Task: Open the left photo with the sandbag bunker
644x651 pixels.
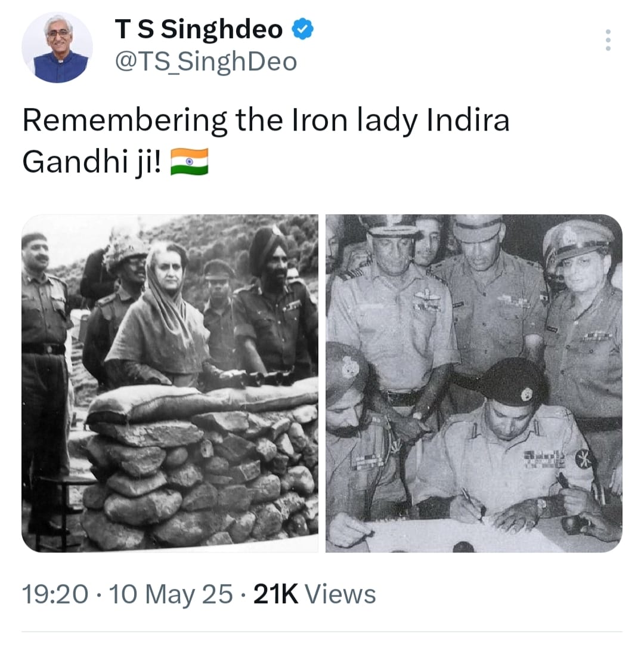Action: [x=170, y=383]
